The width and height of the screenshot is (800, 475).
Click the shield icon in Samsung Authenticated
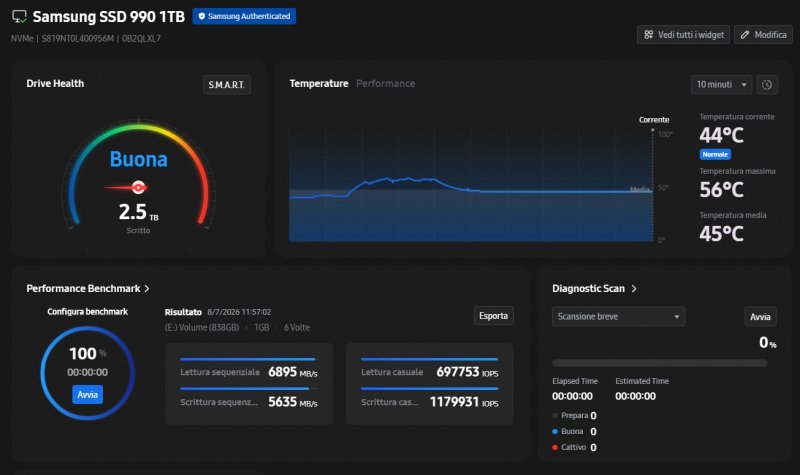202,16
